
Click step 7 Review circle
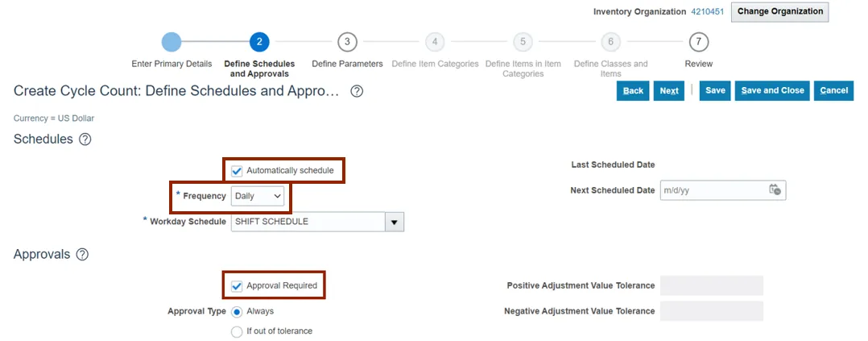click(x=698, y=42)
